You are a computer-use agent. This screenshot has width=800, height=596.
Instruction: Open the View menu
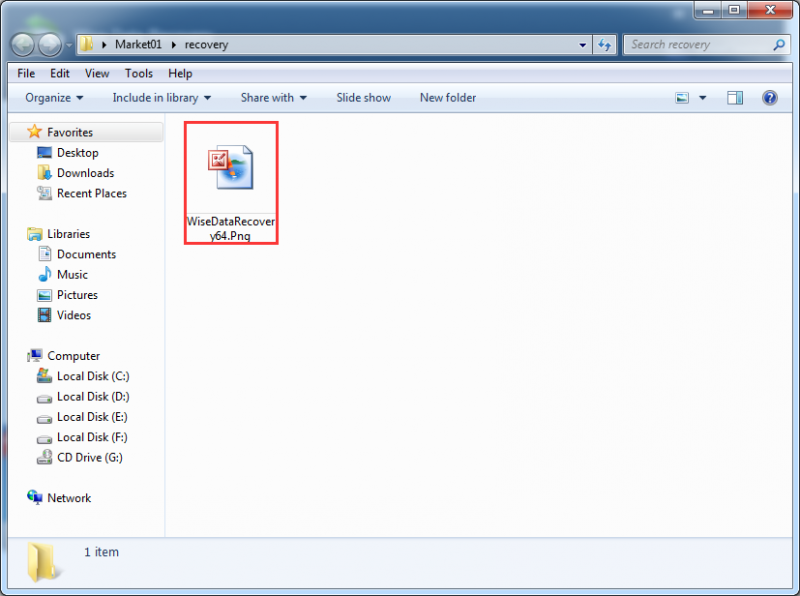point(97,73)
